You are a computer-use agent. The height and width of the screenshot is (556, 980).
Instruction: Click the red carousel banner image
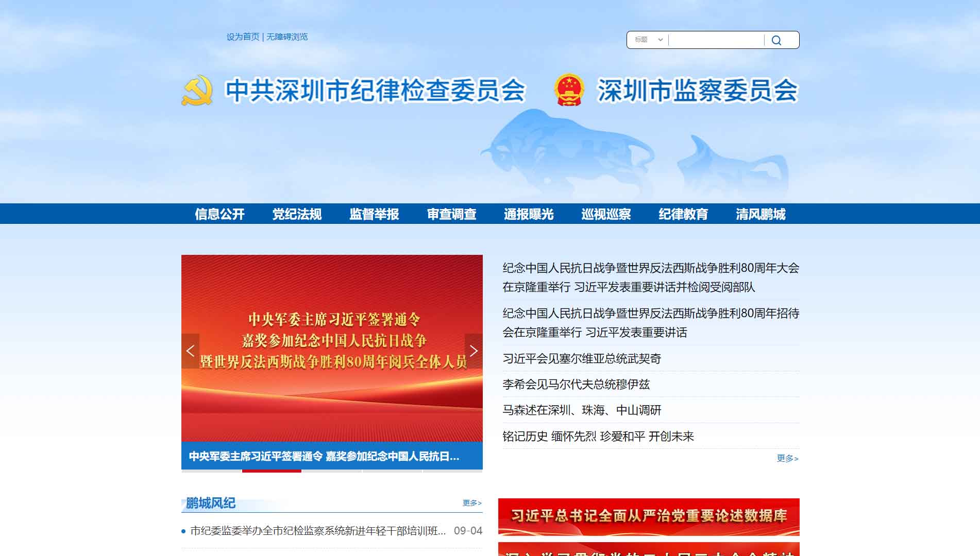(332, 348)
